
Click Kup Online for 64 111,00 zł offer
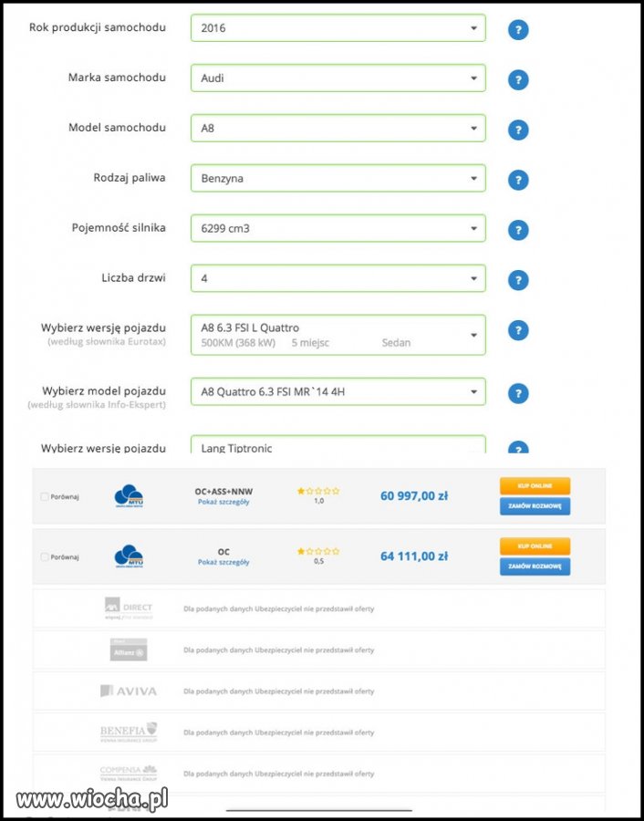(535, 546)
